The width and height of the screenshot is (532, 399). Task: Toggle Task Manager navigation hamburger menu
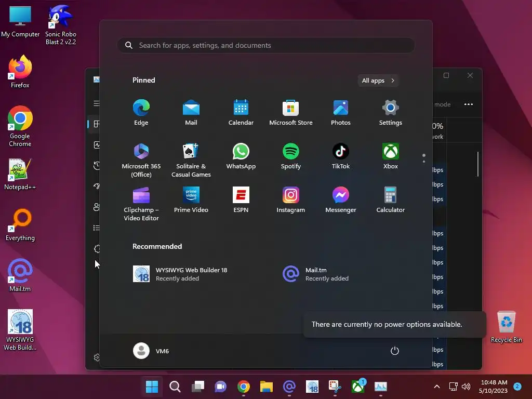[x=97, y=103]
